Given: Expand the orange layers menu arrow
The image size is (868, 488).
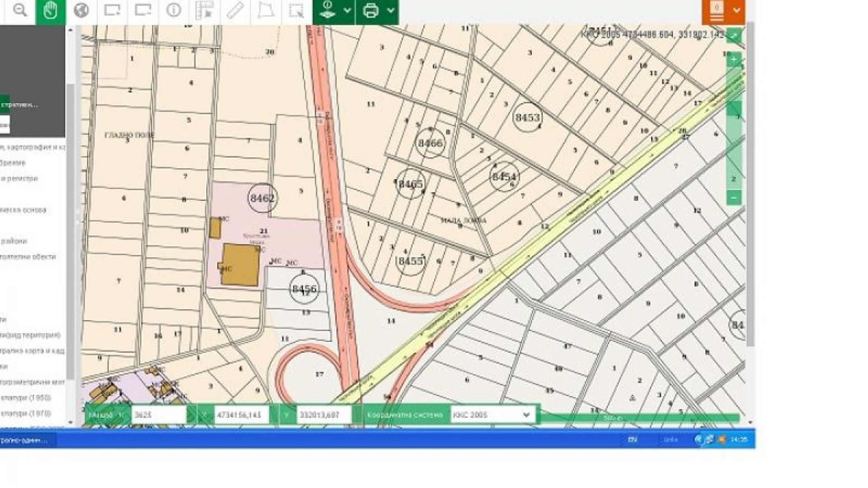Looking at the screenshot, I should (737, 10).
